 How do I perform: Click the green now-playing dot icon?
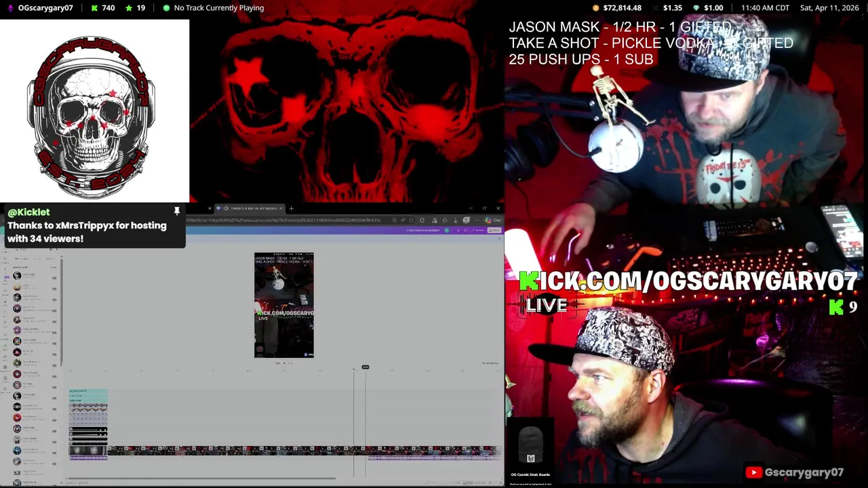tap(167, 8)
